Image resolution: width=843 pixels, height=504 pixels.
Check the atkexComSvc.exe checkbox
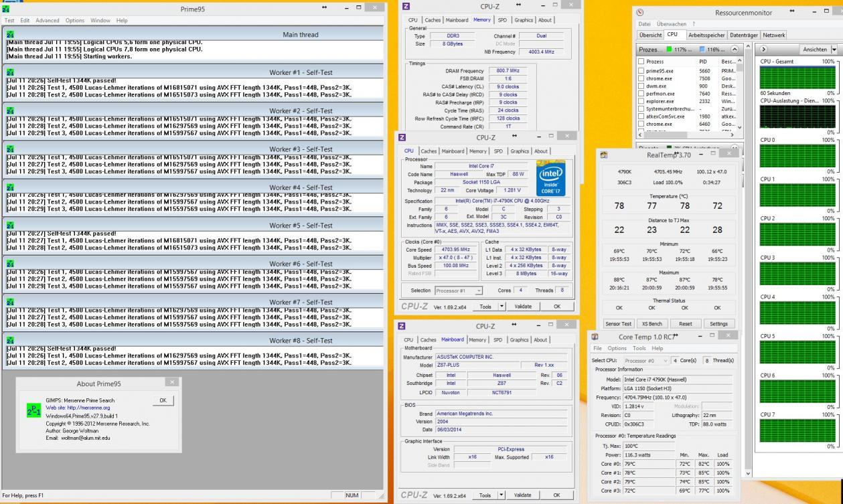(641, 116)
